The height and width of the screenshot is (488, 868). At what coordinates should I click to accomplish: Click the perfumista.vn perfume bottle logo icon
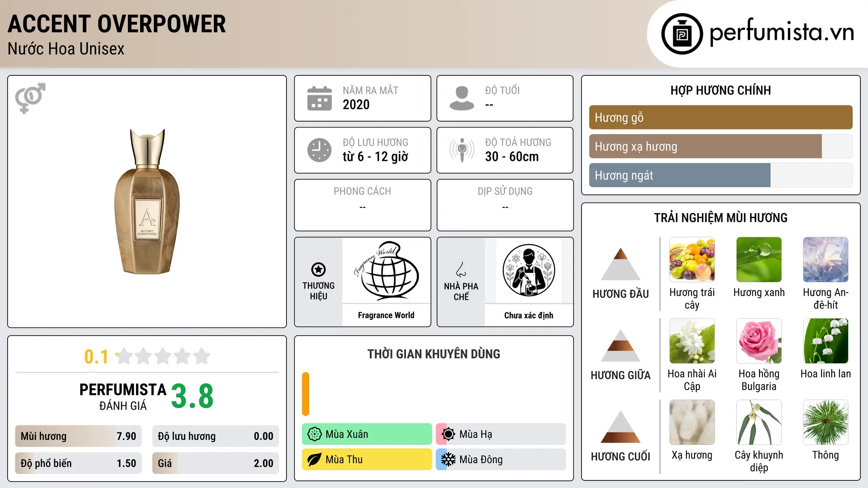point(682,34)
